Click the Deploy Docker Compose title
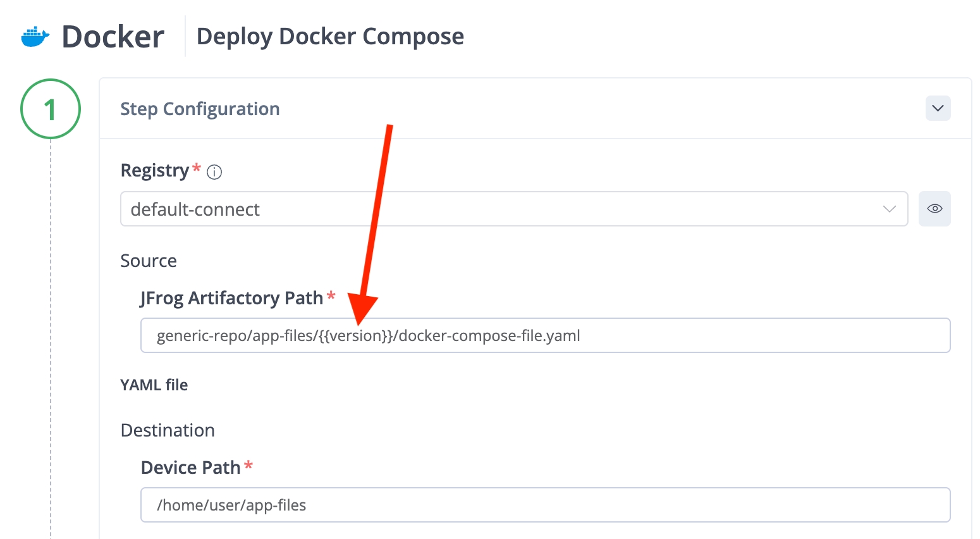This screenshot has width=980, height=539. coord(330,37)
